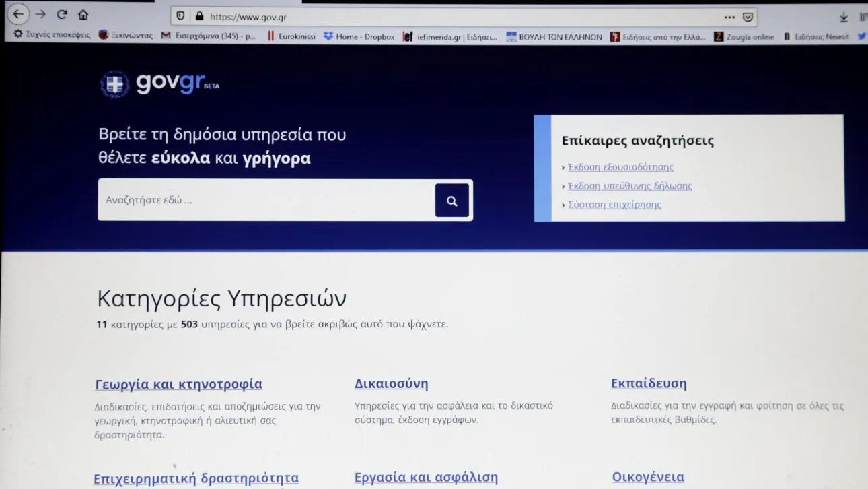Navigate back to the previous page
Image resolution: width=868 pixels, height=489 pixels.
17,13
